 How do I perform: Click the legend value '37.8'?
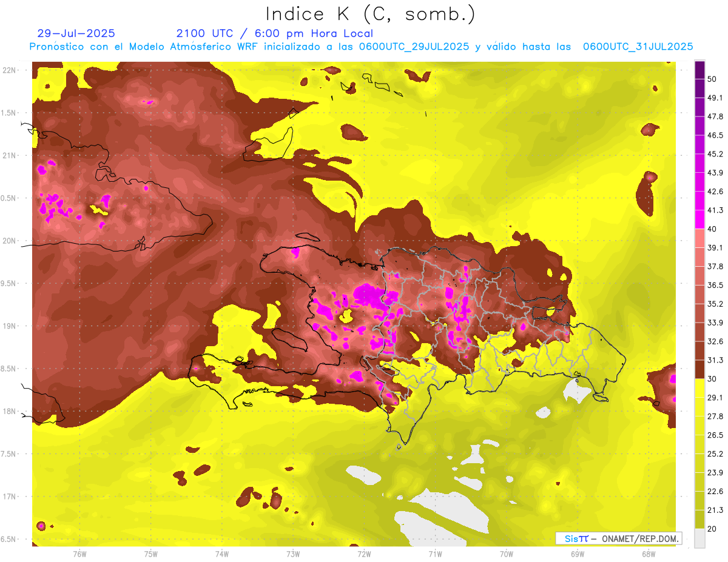[715, 267]
